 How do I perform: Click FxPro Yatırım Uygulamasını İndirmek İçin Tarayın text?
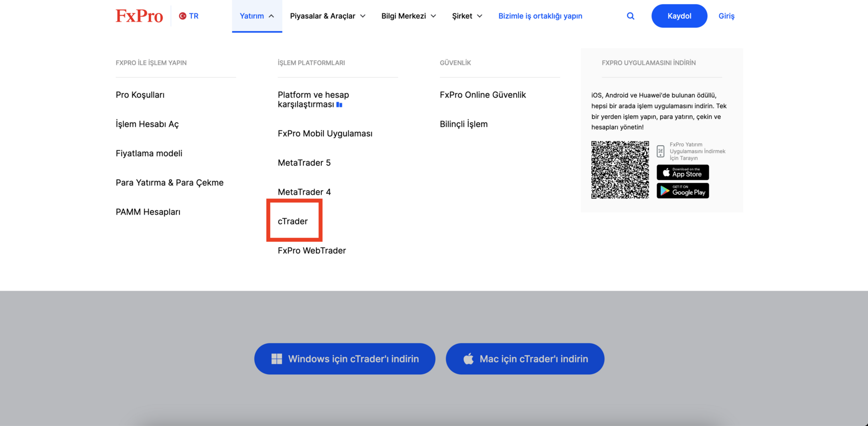[x=698, y=151]
